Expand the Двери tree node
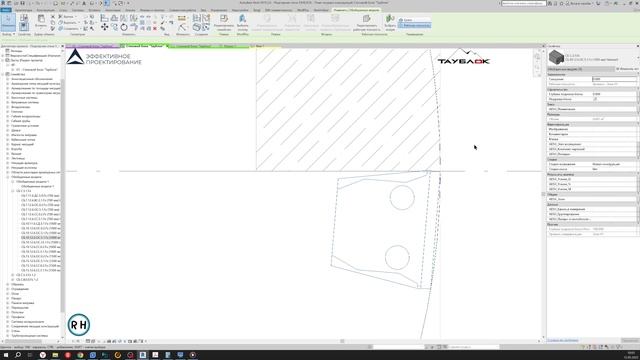This screenshot has width=640, height=360. point(8,130)
